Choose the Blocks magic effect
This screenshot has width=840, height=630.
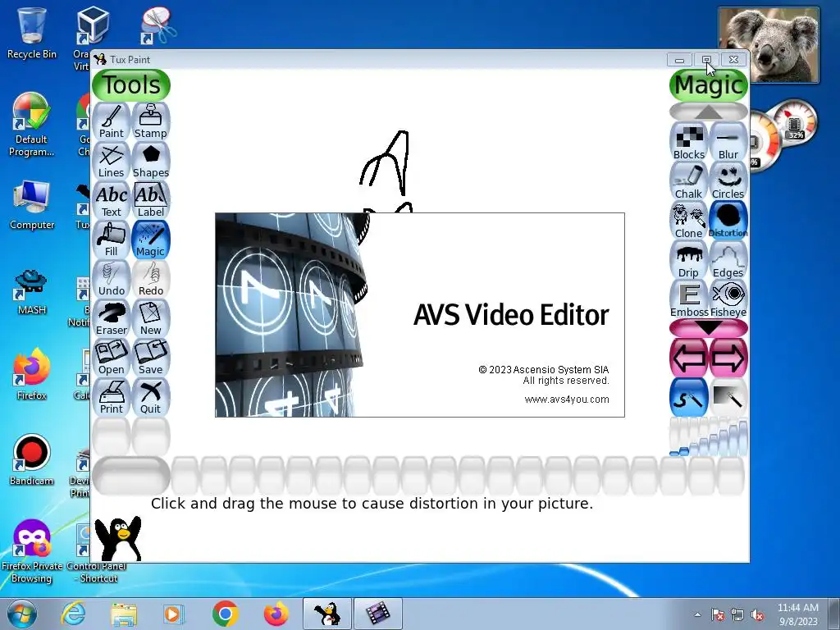pos(689,141)
